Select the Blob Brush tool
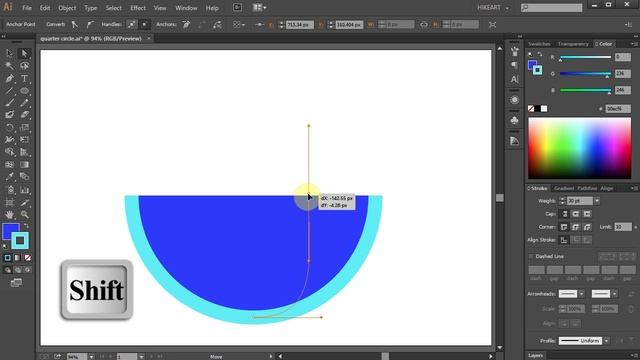The width and height of the screenshot is (640, 360). 9,115
